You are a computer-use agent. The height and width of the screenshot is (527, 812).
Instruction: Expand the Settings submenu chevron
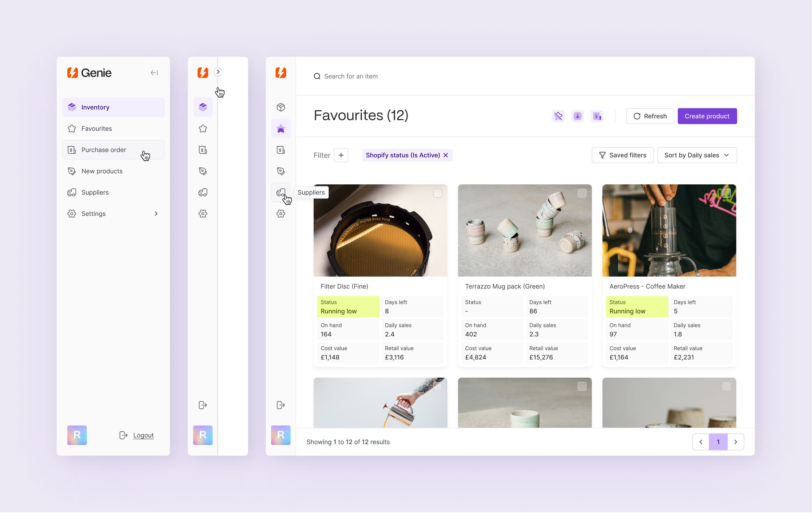point(156,214)
